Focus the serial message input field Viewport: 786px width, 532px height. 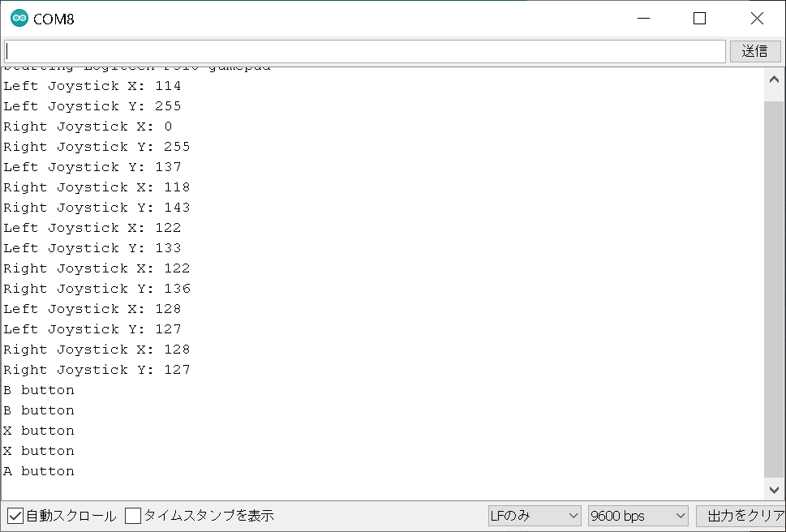click(365, 52)
